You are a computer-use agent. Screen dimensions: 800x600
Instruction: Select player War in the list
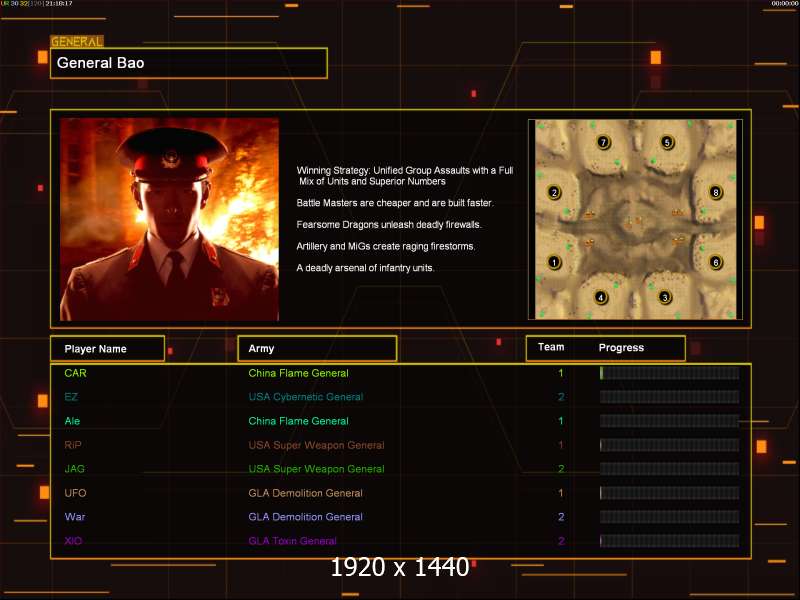75,517
